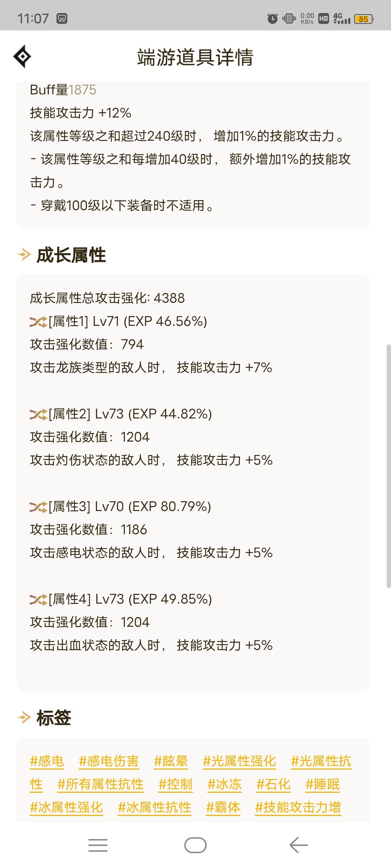Open recent apps with menu navigation icon
Screen dimensions: 391x868
(98, 845)
